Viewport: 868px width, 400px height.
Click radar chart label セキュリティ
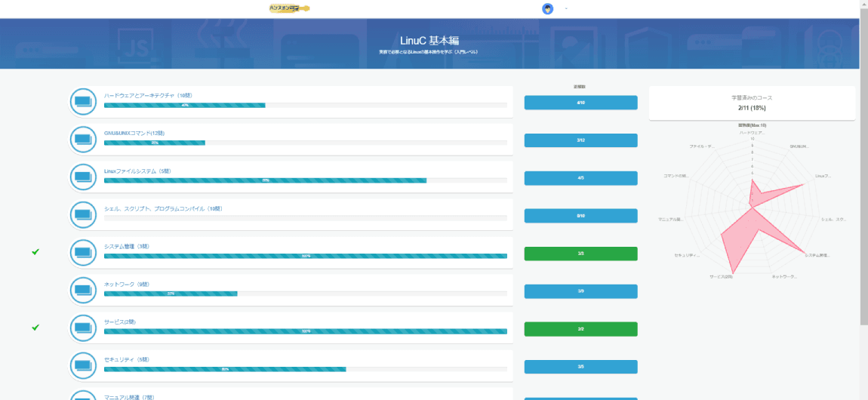pyautogui.click(x=688, y=255)
